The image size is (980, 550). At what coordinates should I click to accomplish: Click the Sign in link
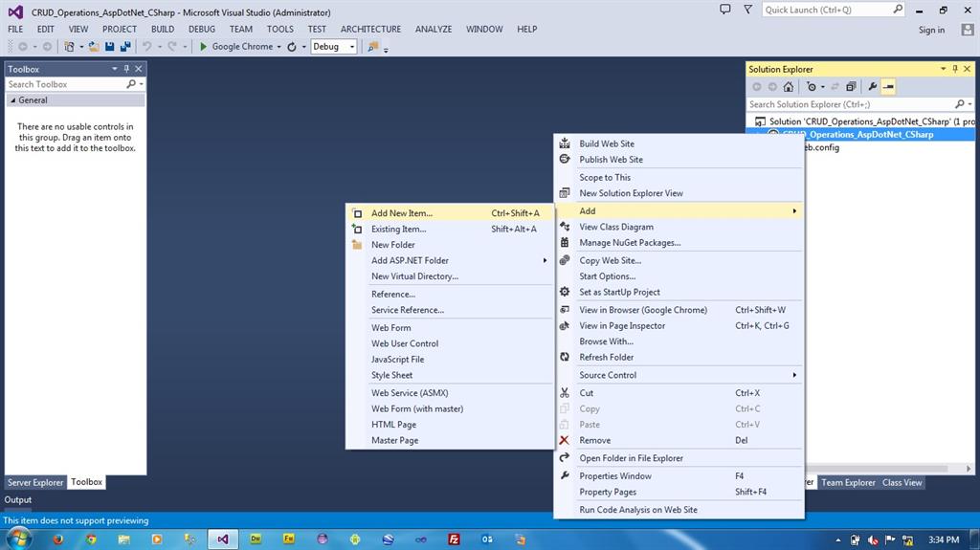coord(931,30)
